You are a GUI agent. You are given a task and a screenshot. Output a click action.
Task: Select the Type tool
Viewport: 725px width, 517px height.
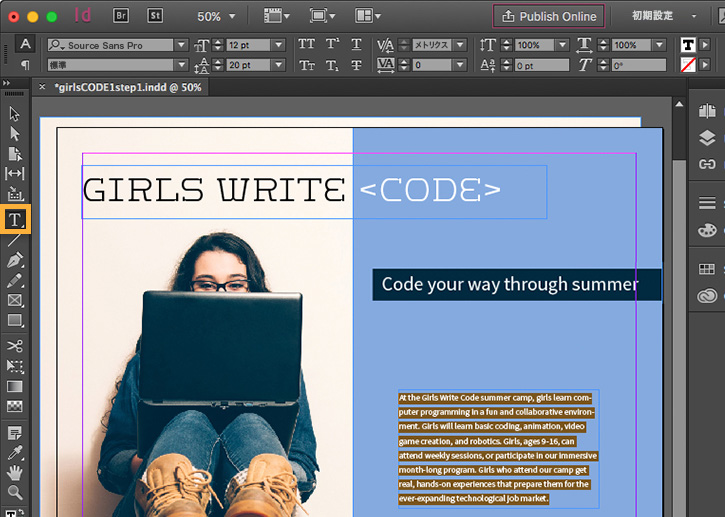(x=15, y=219)
